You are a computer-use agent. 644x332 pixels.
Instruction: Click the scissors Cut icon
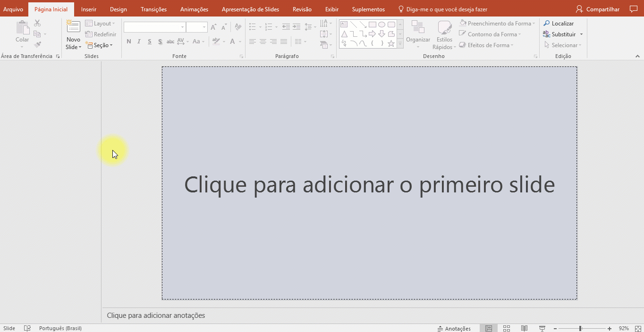click(37, 23)
